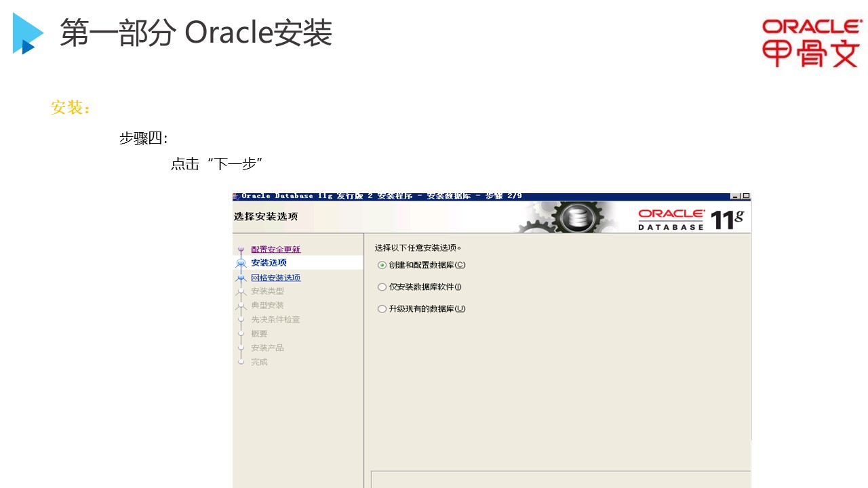The image size is (868, 488).
Task: Open the 网格安装选项 step link
Action: [275, 278]
